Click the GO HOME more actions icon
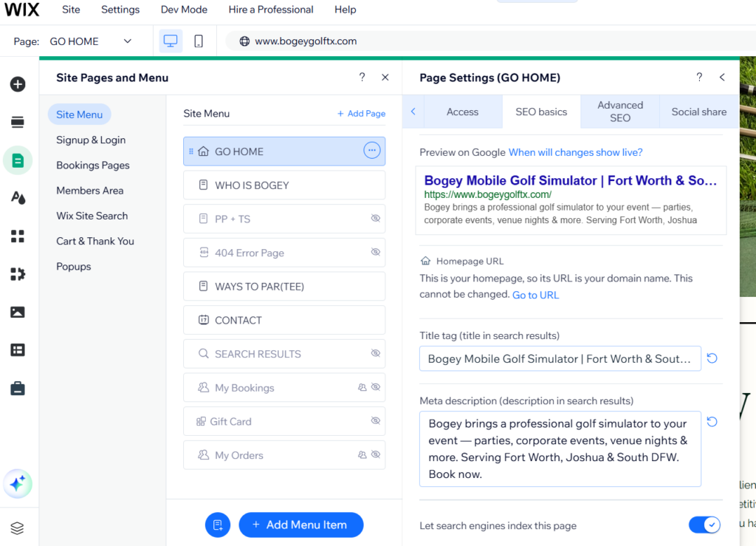This screenshot has height=546, width=756. point(371,151)
